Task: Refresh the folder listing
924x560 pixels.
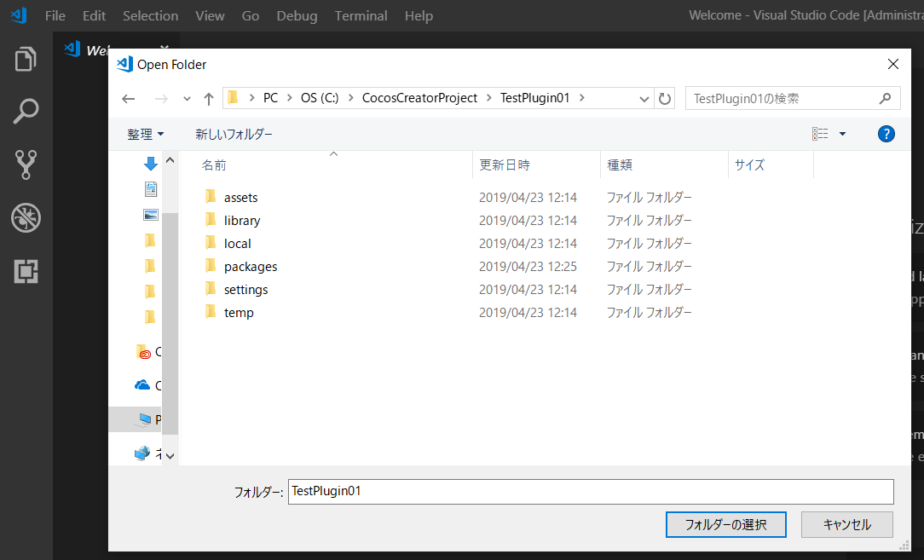Action: tap(665, 98)
